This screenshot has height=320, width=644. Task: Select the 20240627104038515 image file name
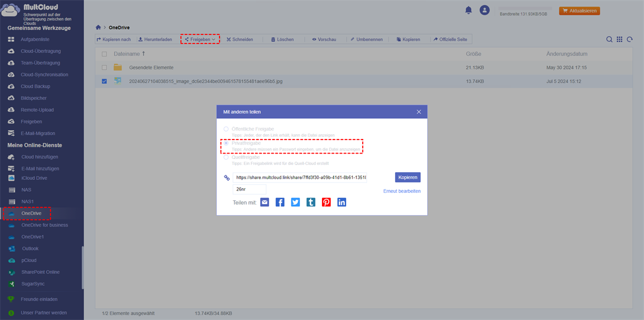click(x=206, y=82)
